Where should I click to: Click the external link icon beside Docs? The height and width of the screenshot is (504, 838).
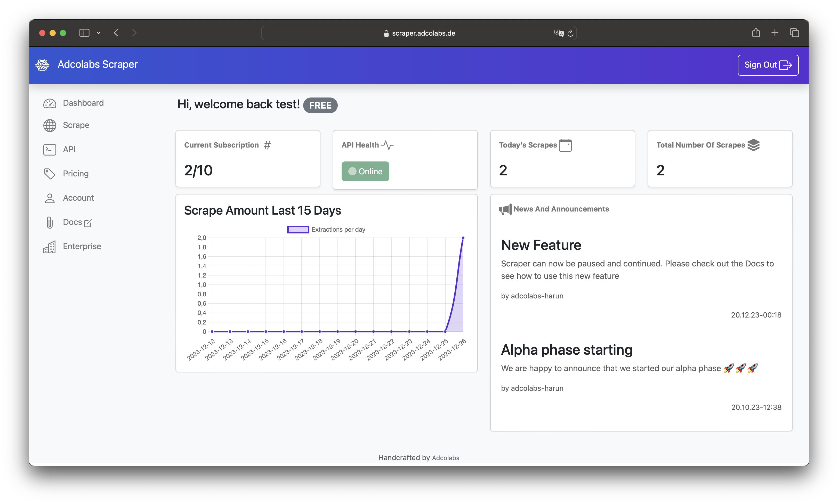(x=88, y=222)
